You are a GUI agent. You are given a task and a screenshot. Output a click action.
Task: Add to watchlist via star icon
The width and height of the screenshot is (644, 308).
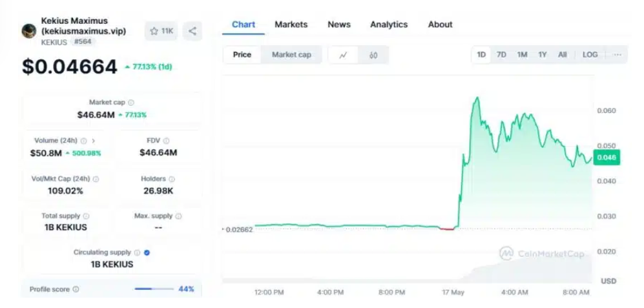[154, 31]
